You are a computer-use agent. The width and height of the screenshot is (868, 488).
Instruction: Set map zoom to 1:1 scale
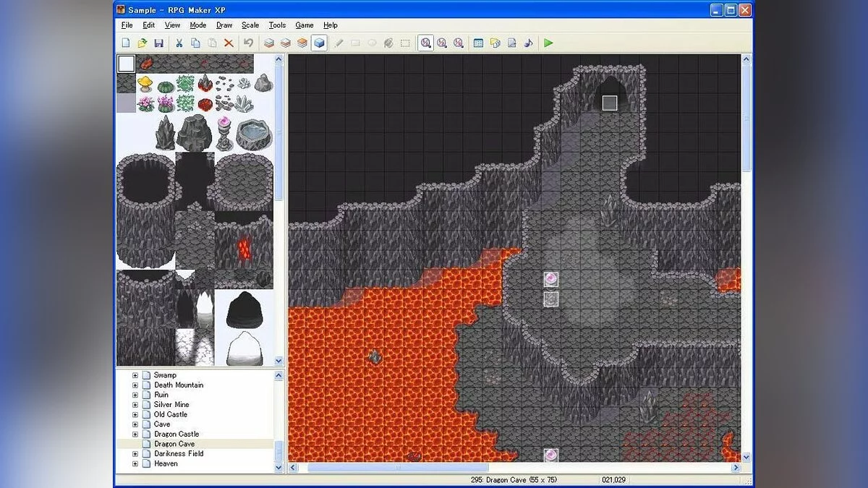[425, 43]
